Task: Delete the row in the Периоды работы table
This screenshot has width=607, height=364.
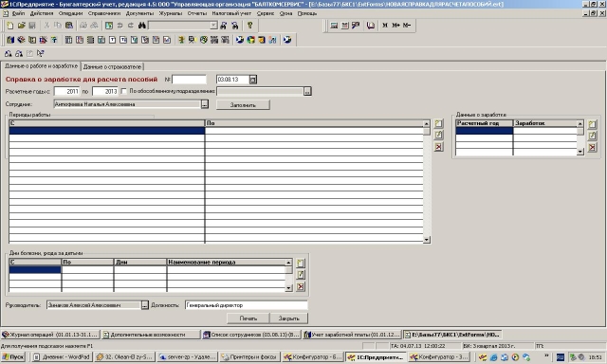Action: point(438,147)
